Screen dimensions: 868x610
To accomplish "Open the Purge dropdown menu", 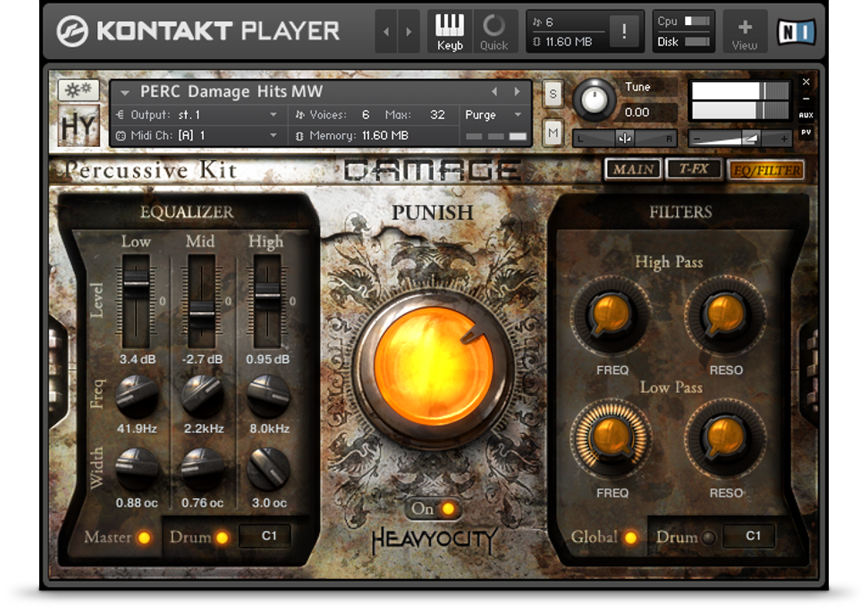I will (493, 115).
